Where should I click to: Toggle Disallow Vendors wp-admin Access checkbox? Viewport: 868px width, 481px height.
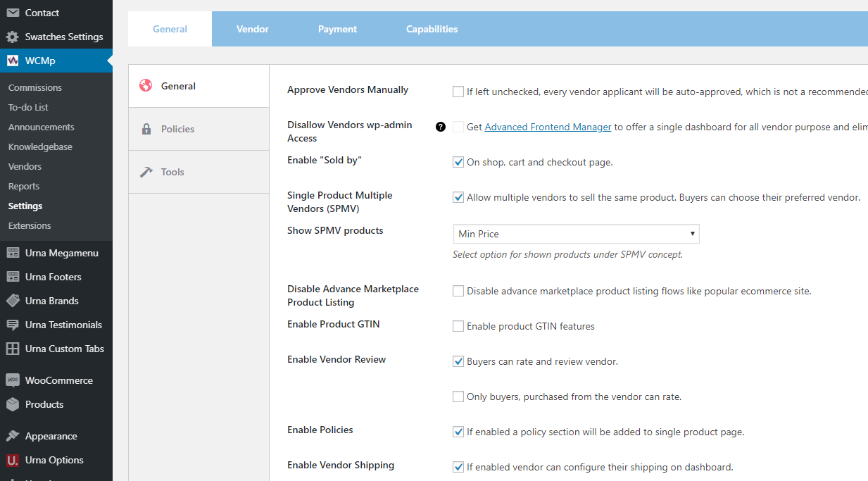tap(458, 127)
